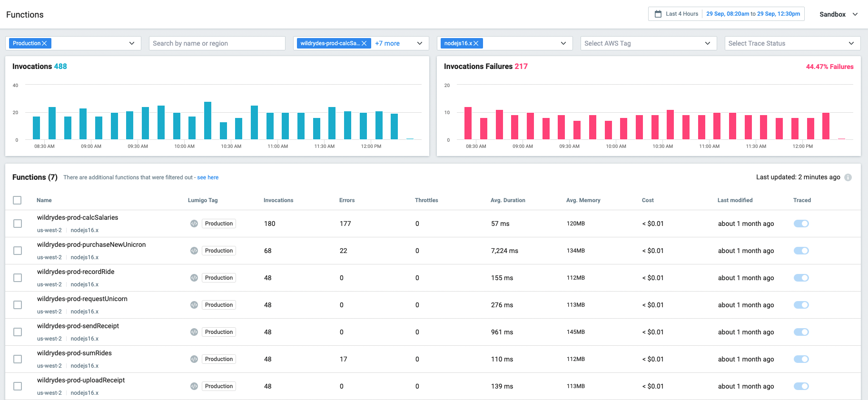Sort table by Throttles column
868x400 pixels.
tap(426, 200)
